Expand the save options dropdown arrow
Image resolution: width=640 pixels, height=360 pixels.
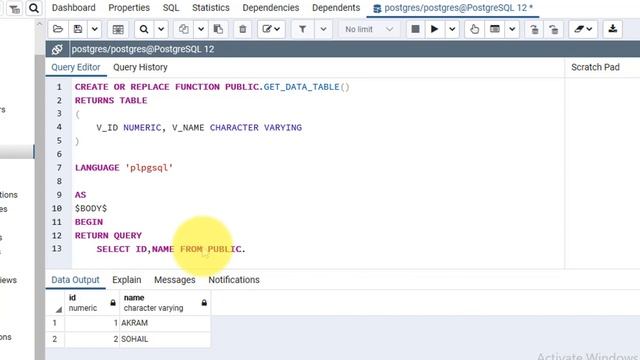point(94,29)
